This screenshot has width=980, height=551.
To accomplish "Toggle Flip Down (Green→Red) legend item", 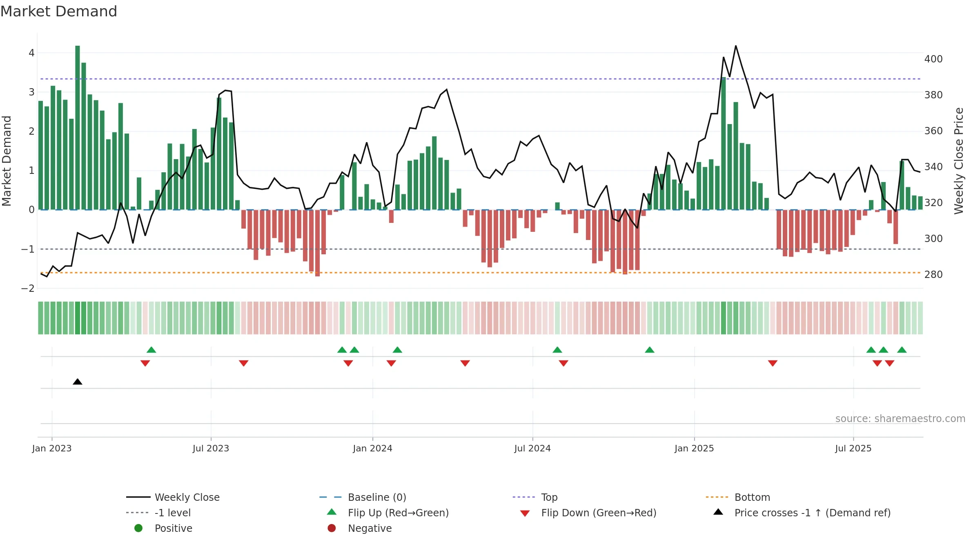I will pos(588,513).
